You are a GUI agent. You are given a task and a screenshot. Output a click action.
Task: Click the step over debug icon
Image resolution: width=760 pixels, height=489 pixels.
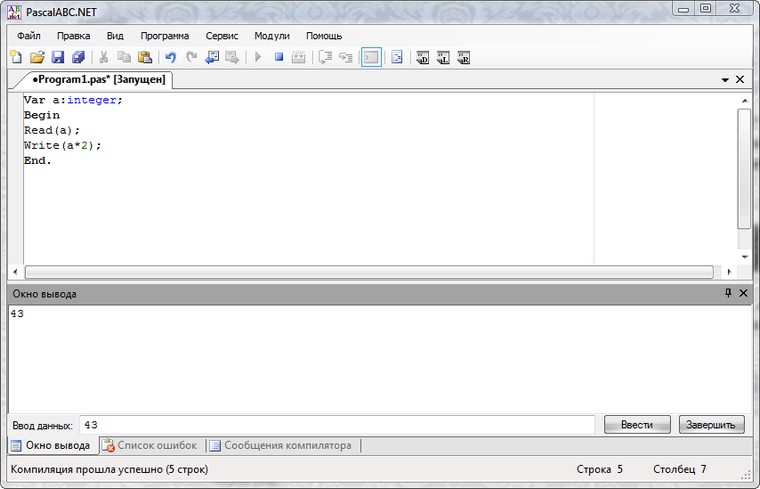[325, 57]
